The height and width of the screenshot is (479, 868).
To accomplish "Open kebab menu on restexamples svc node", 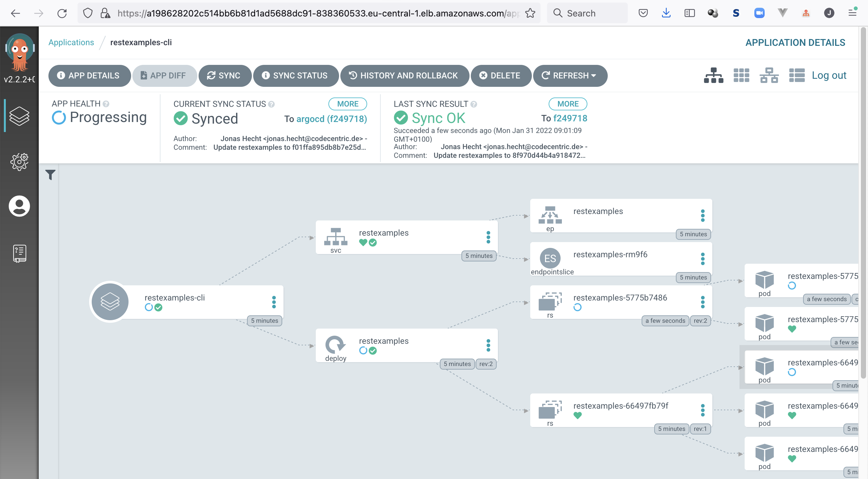I will pos(488,237).
